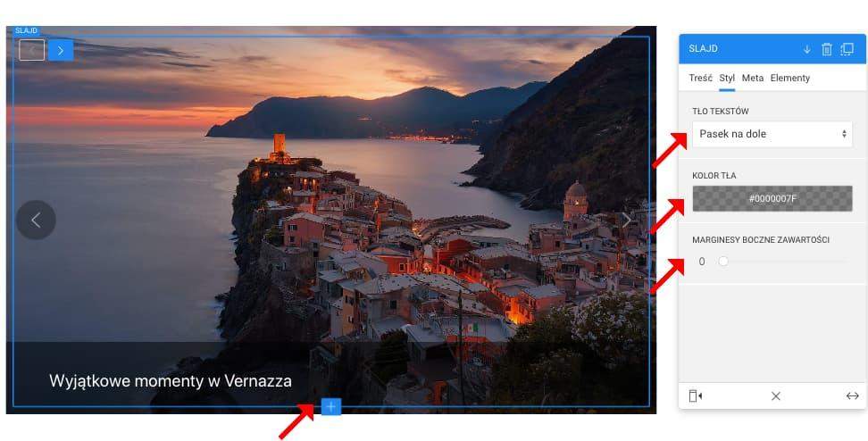The height and width of the screenshot is (441, 868).
Task: Select the SLAJD label tag on the slide
Action: click(26, 31)
